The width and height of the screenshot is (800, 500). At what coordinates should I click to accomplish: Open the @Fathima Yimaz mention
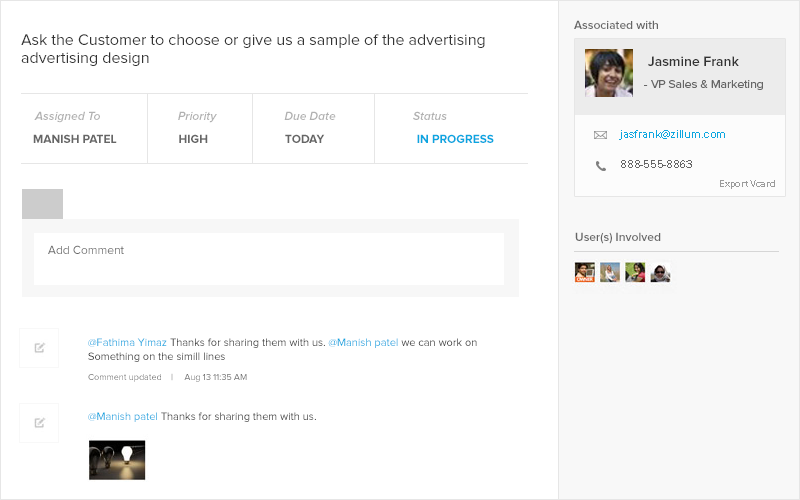click(x=127, y=342)
